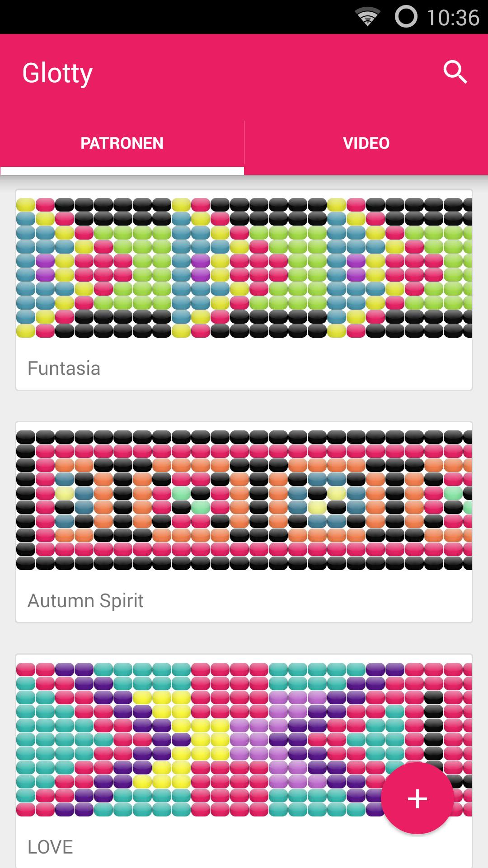Open the LOVE pattern title

click(x=50, y=847)
